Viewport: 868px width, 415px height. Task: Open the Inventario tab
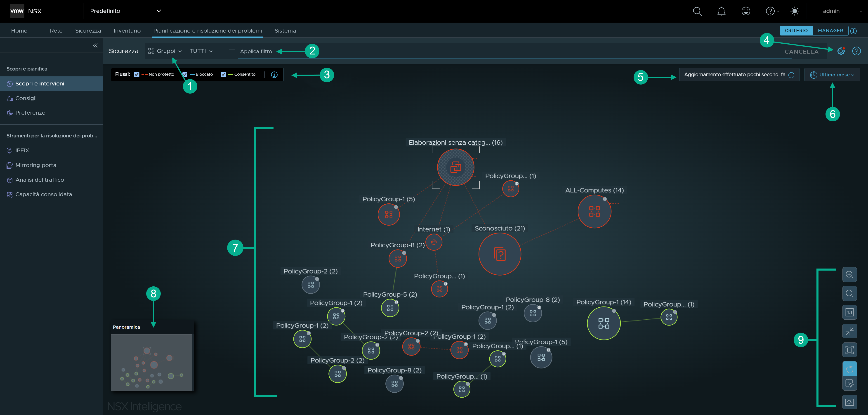click(127, 31)
